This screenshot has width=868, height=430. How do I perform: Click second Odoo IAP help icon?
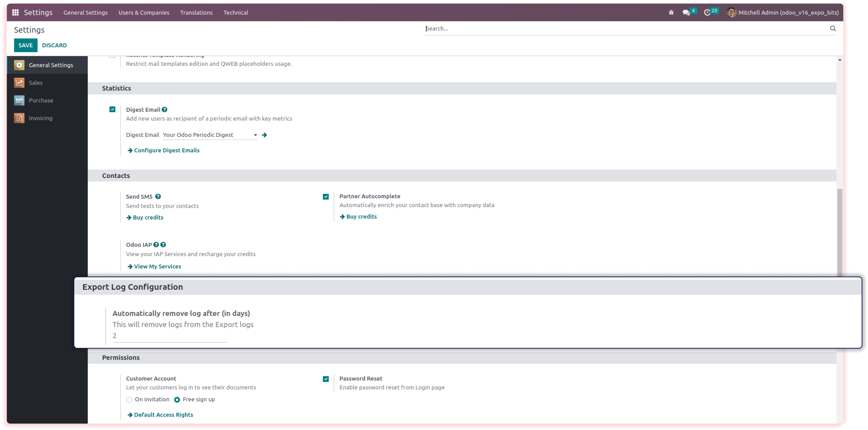163,245
